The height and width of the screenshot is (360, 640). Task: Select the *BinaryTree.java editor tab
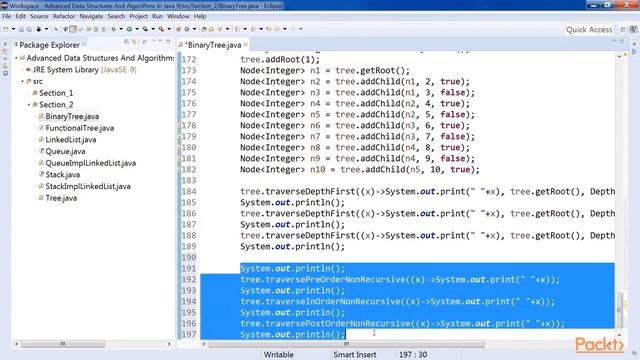[x=213, y=45]
